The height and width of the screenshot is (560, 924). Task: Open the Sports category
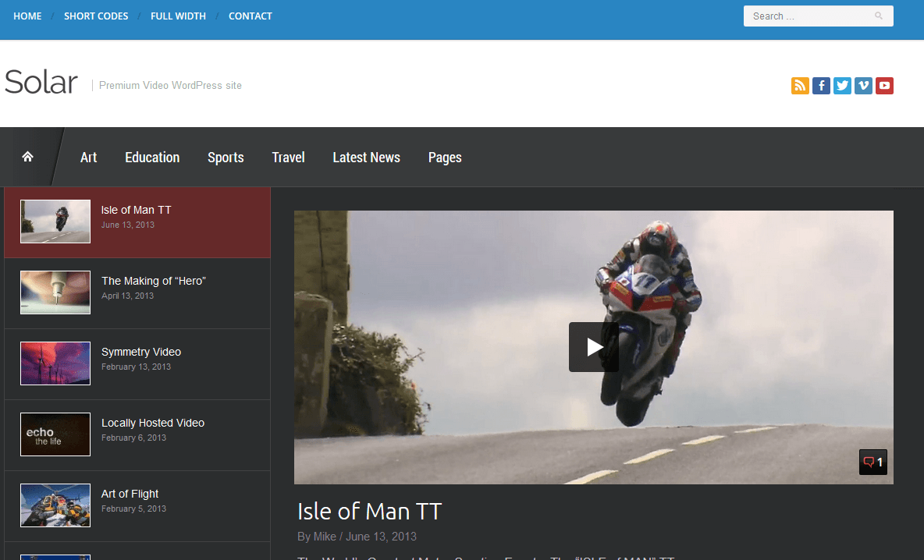coord(226,158)
